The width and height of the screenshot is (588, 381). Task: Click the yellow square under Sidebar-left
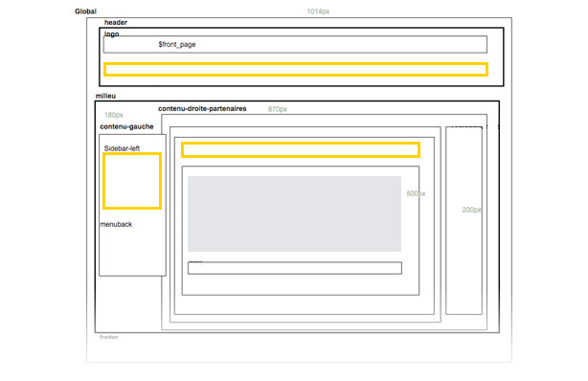point(132,181)
